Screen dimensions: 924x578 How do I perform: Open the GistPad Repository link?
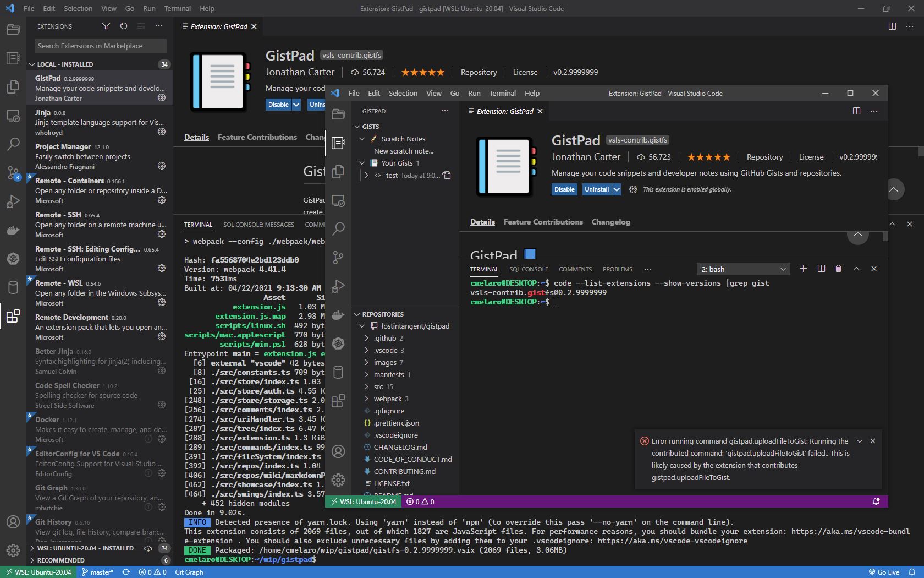(765, 157)
